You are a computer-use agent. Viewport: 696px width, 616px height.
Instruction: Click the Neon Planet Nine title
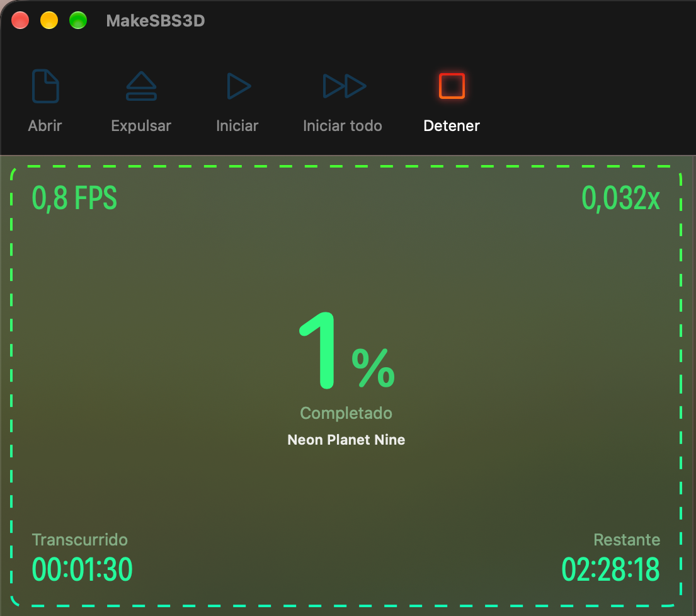pyautogui.click(x=346, y=440)
